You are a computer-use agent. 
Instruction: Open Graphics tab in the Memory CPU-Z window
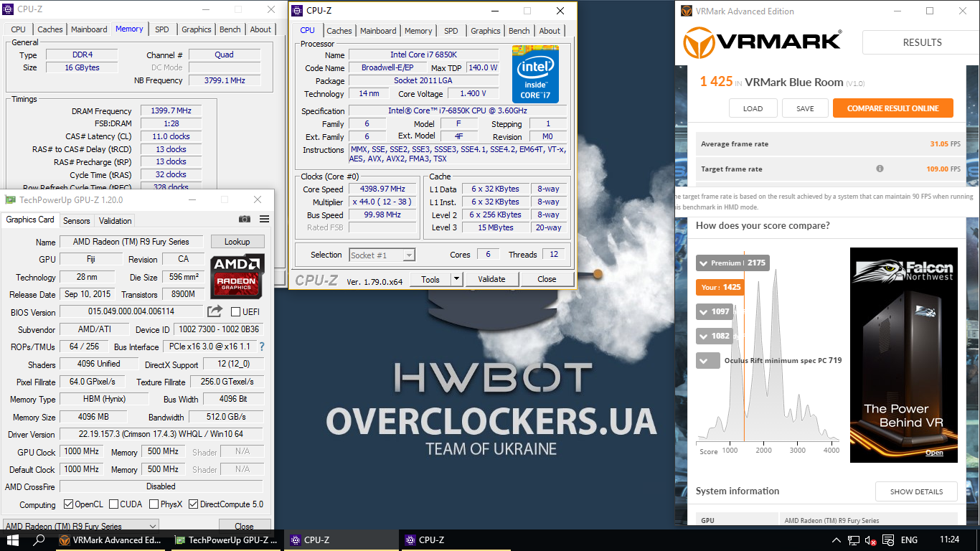point(196,29)
